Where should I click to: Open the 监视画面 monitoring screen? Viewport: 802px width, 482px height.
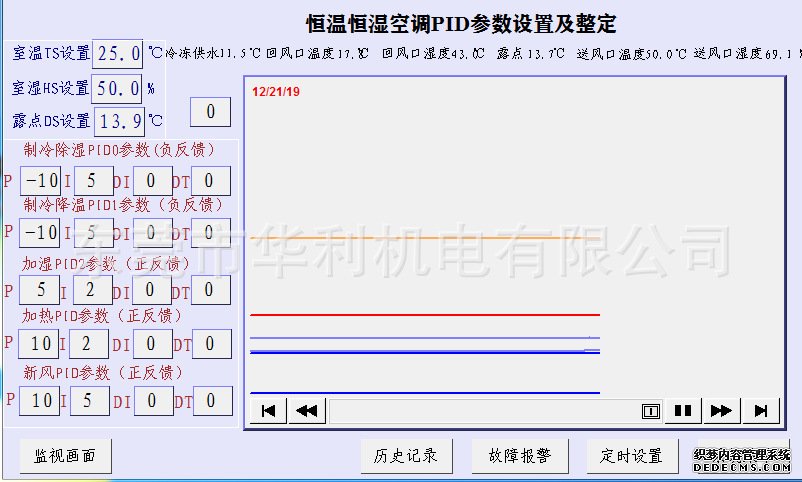coord(65,456)
